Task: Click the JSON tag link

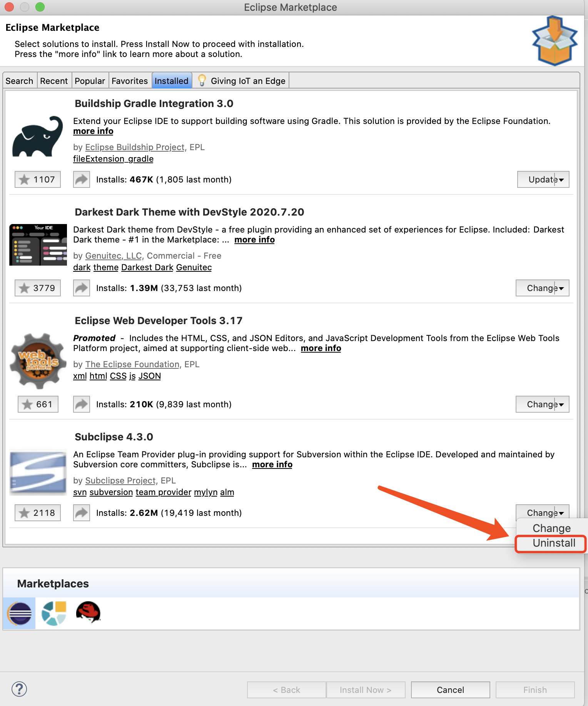Action: [150, 376]
